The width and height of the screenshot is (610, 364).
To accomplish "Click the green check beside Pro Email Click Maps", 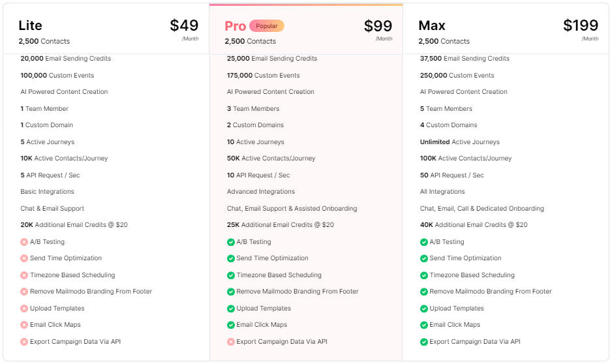I will click(231, 325).
